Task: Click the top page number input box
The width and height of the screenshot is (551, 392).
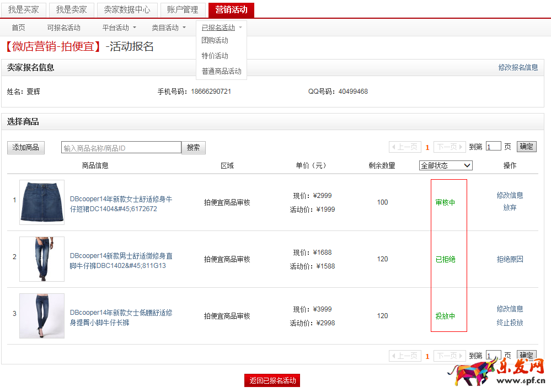Action: tap(493, 147)
